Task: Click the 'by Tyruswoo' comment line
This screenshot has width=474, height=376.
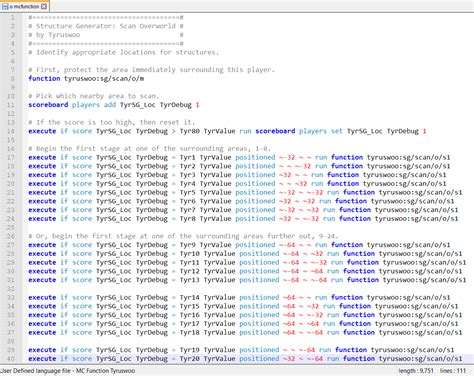Action: pos(54,35)
